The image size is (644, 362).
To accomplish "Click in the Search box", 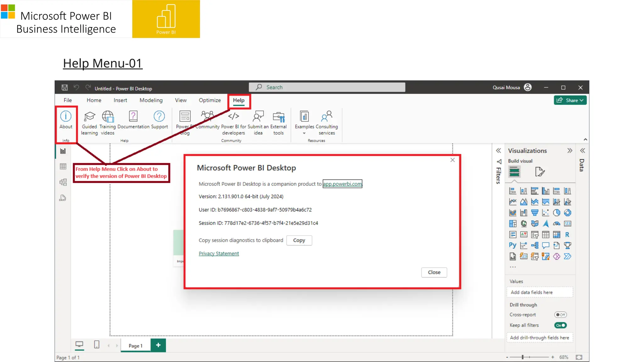I will pos(327,87).
